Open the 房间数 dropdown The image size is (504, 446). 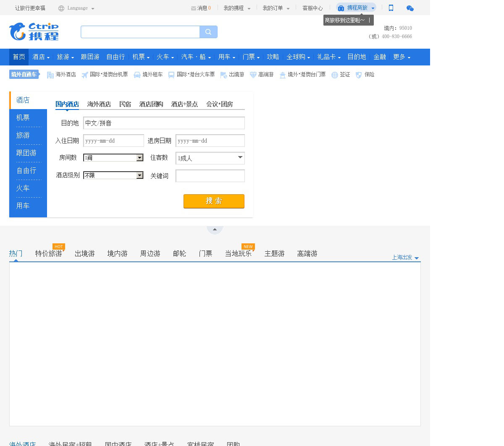tap(113, 158)
